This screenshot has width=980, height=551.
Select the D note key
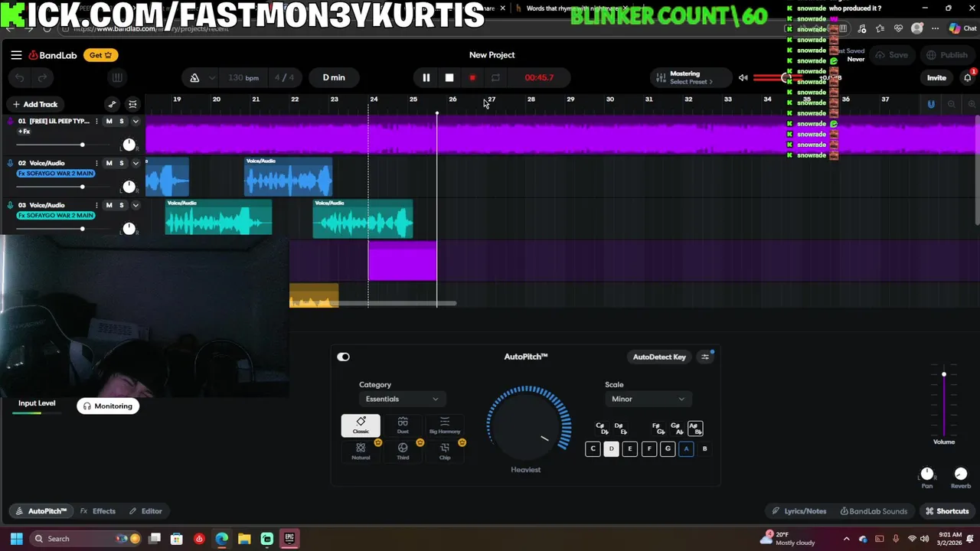[x=611, y=449]
